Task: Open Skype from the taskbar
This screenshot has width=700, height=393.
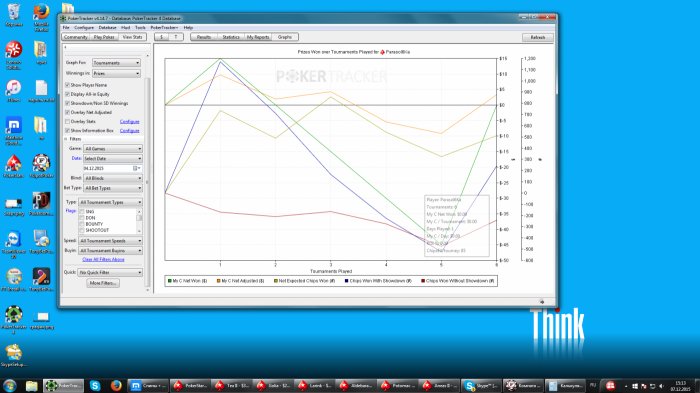Action: [x=95, y=385]
